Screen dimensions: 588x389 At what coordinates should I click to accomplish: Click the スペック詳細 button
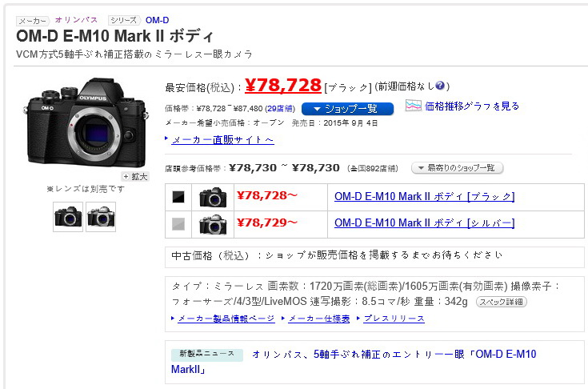click(x=501, y=302)
